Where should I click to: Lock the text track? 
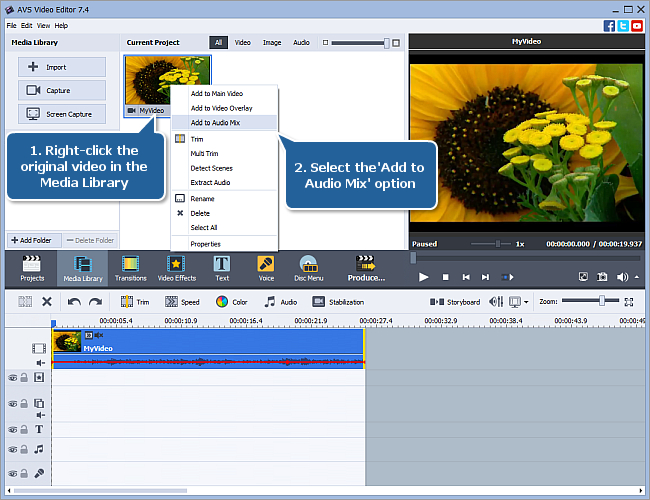pos(24,430)
